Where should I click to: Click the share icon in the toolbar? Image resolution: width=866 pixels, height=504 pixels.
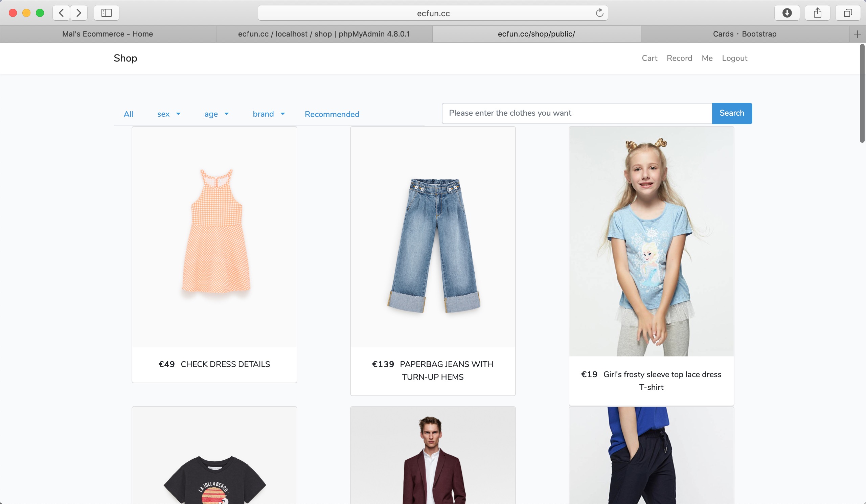[817, 13]
